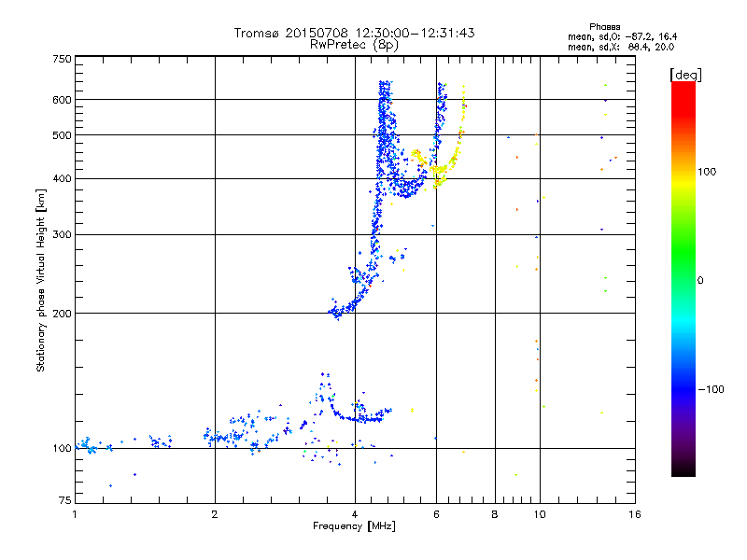
Task: Click the colorbar tick label '100'
Action: click(x=707, y=172)
